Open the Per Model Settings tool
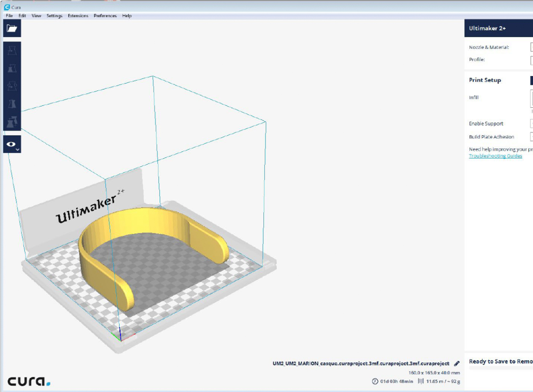The height and width of the screenshot is (392, 533). point(12,122)
